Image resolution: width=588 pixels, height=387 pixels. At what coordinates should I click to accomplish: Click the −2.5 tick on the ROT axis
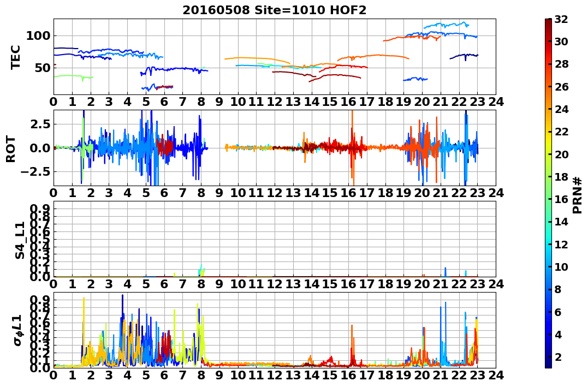pos(35,172)
